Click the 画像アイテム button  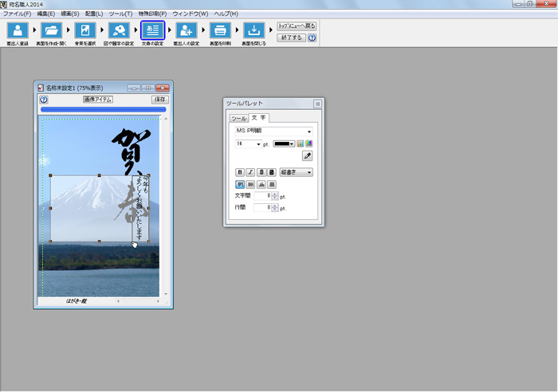pyautogui.click(x=98, y=100)
